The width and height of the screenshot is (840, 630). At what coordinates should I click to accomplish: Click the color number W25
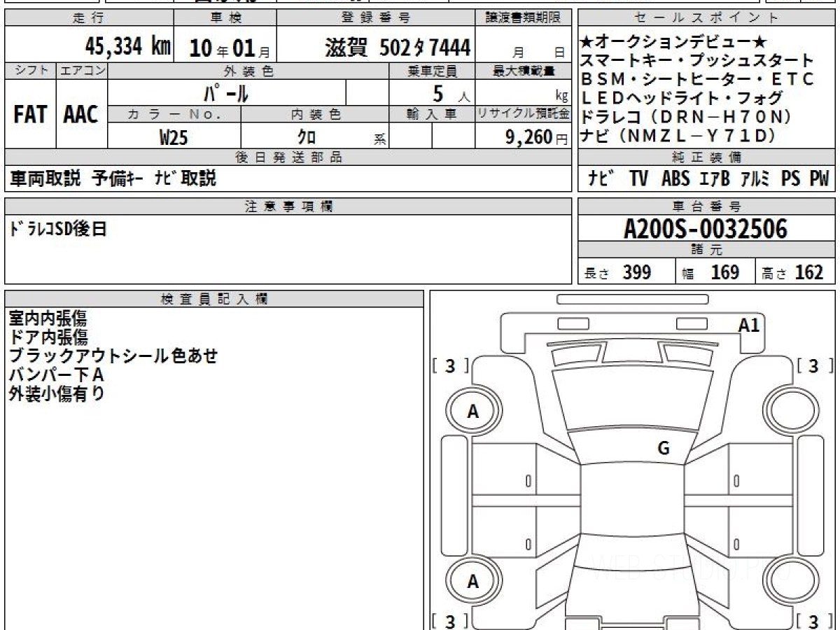click(x=174, y=138)
